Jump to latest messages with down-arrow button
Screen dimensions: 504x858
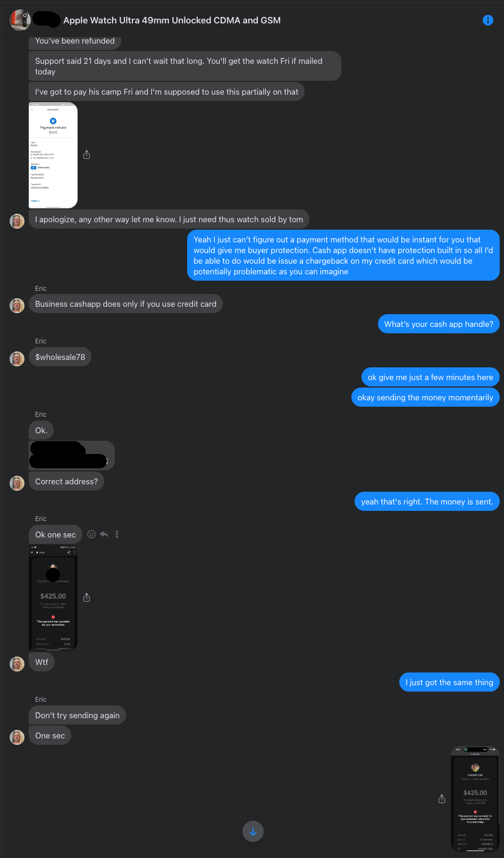253,831
